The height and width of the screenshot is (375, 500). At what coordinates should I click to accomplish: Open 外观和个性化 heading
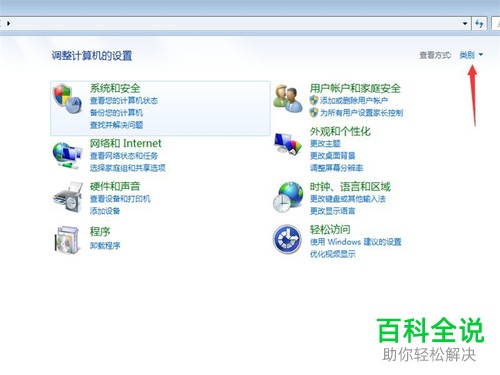pyautogui.click(x=340, y=131)
